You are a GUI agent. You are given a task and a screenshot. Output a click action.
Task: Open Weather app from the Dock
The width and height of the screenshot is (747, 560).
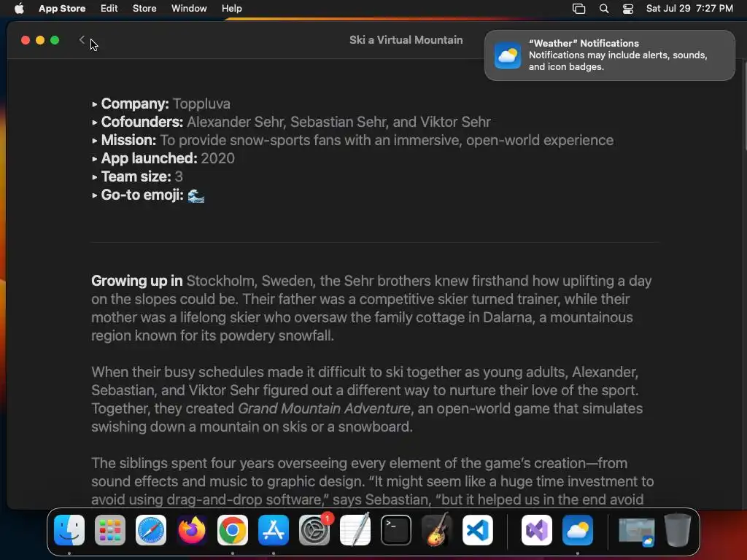tap(578, 530)
